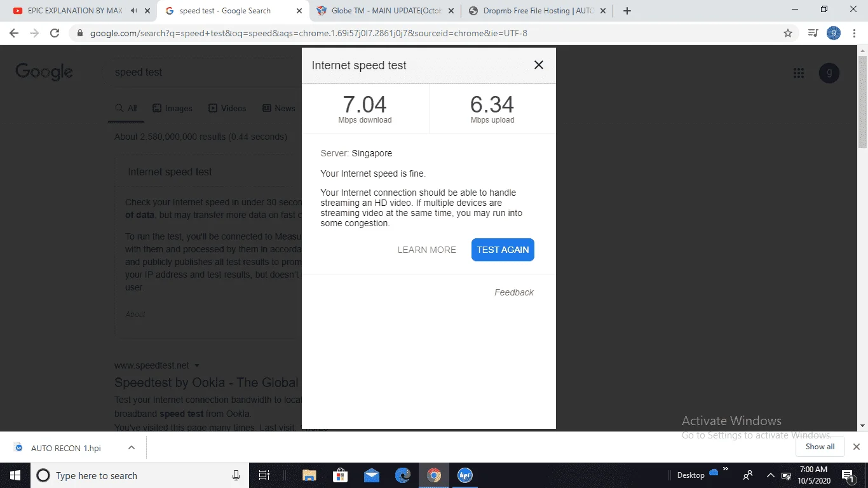Open the People icon on taskbar
This screenshot has height=488, width=868.
click(748, 475)
